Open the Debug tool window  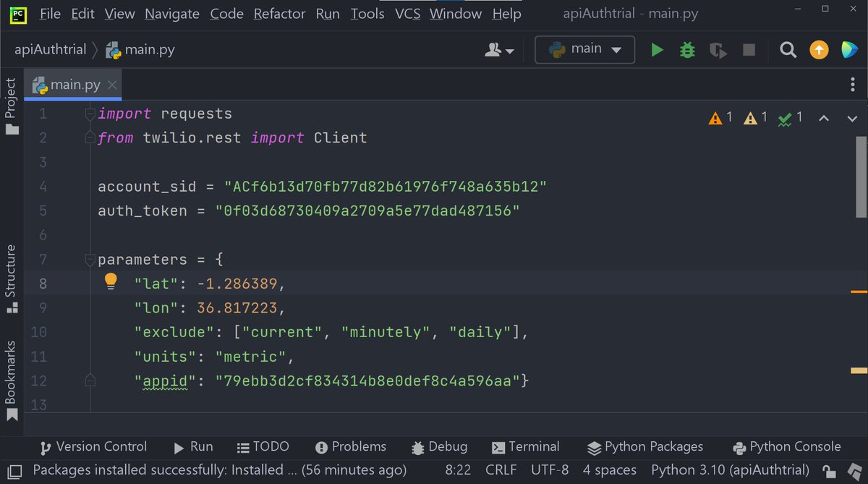coord(439,447)
